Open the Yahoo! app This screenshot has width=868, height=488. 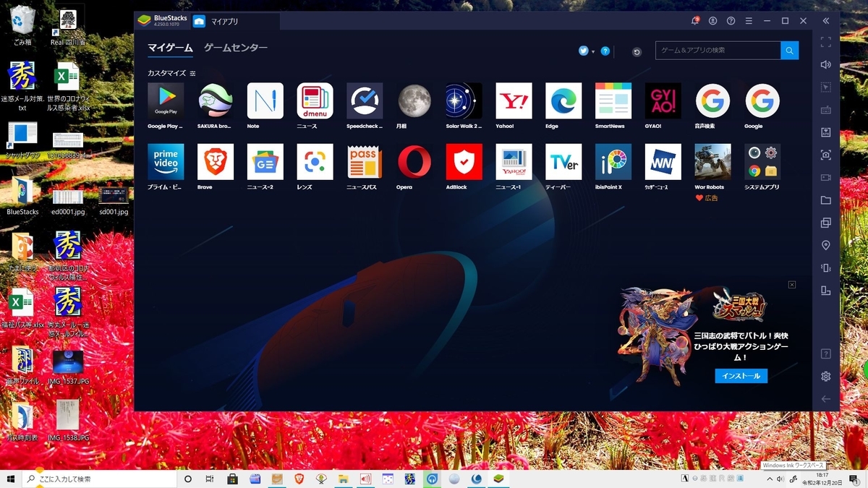click(x=514, y=100)
